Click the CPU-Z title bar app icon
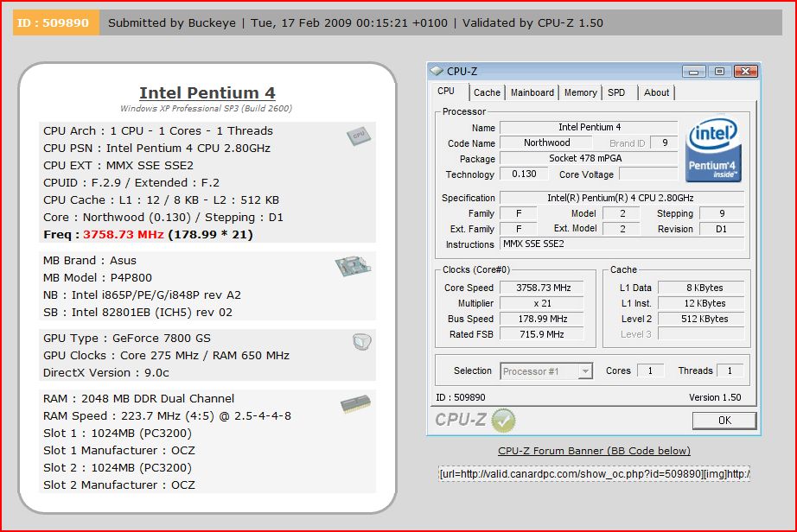 point(437,71)
